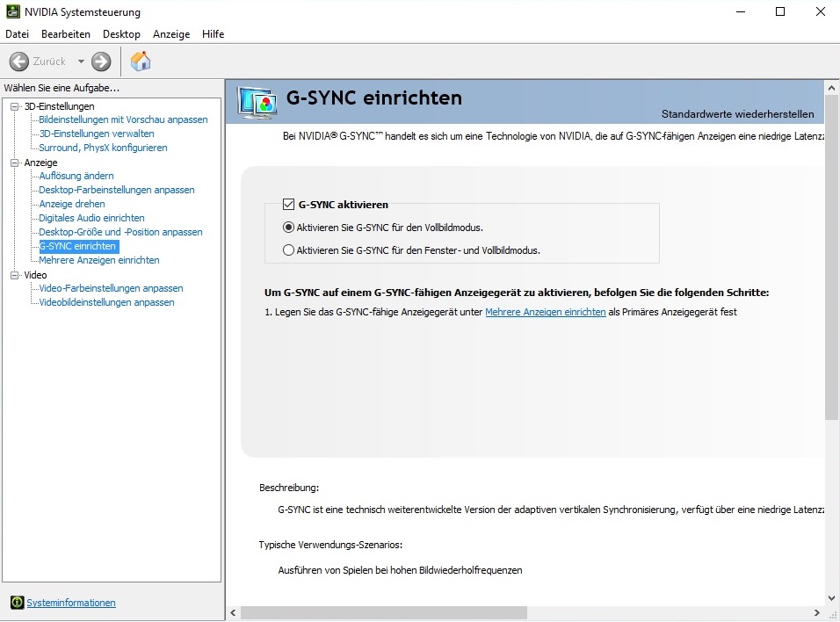Click the vertical scrollbar up arrow
The image size is (840, 622).
[x=831, y=87]
